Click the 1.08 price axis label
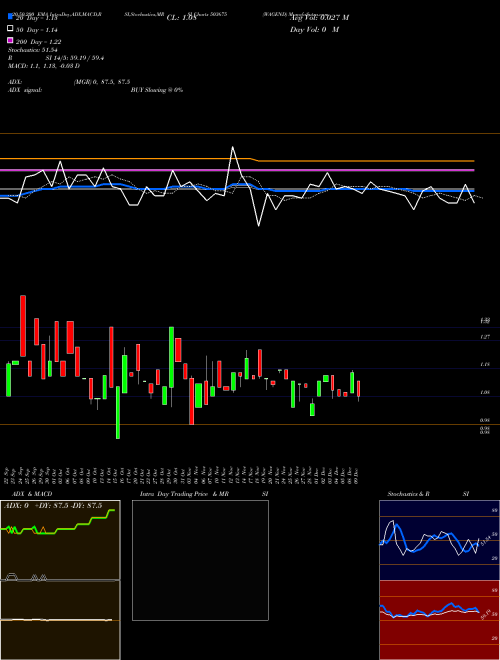This screenshot has height=660, width=500. pyautogui.click(x=485, y=392)
